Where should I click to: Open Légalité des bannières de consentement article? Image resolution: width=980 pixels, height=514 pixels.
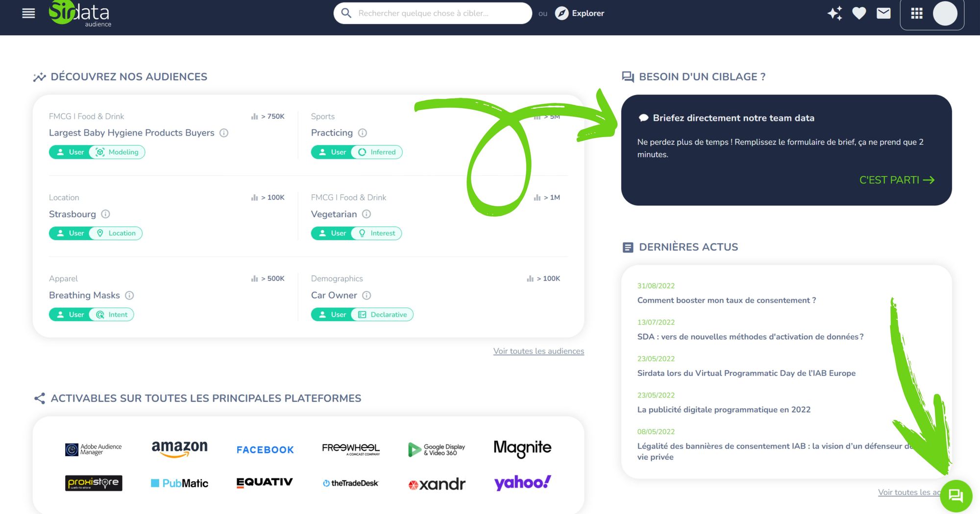(774, 451)
